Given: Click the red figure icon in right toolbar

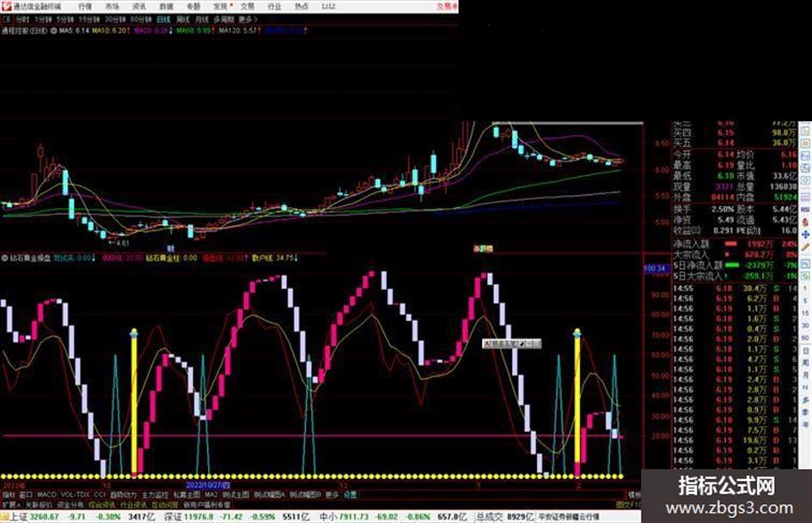Looking at the screenshot, I should point(805,222).
